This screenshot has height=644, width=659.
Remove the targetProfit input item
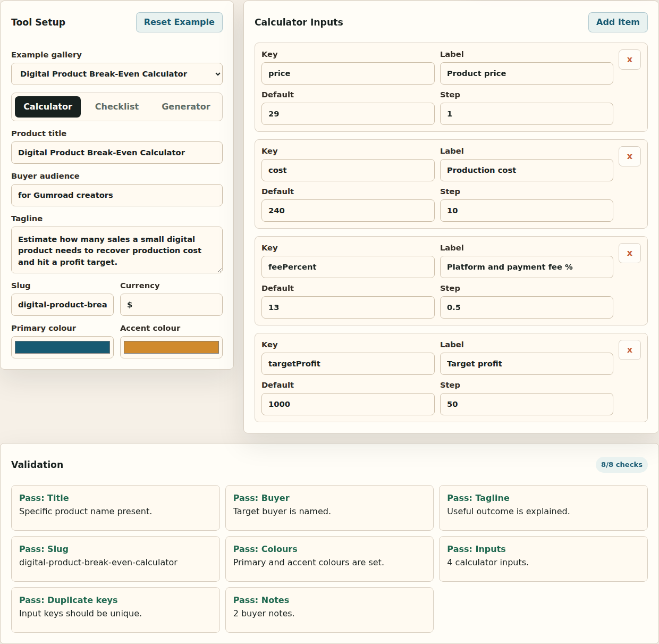(x=630, y=350)
